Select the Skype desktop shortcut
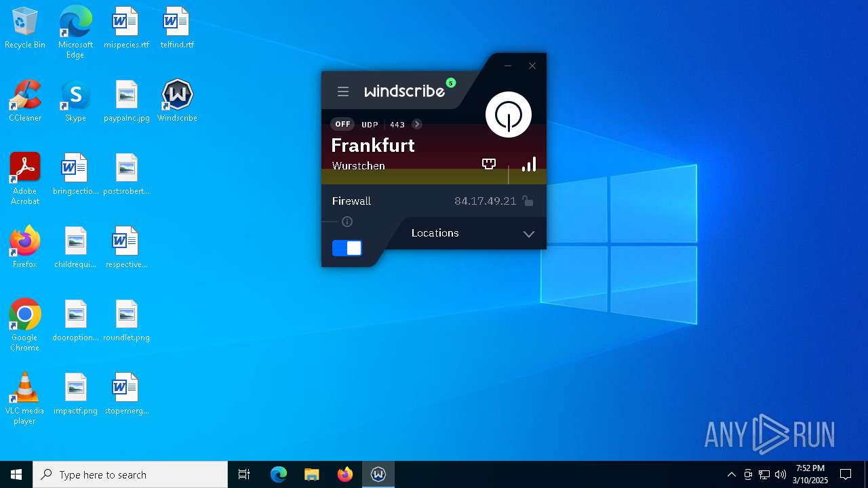This screenshot has width=868, height=488. point(75,102)
